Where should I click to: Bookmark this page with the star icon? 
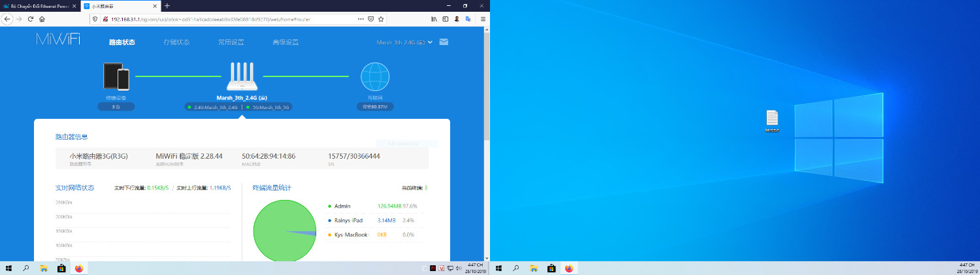(x=382, y=19)
